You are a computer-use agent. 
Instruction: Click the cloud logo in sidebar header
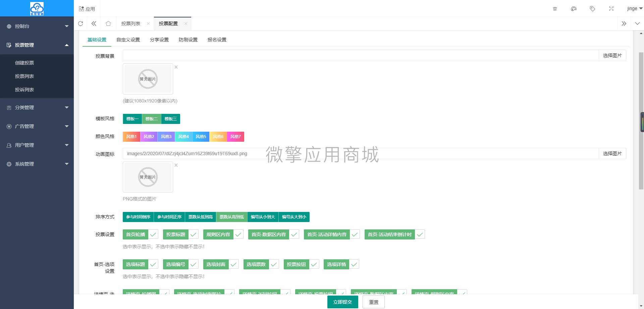click(37, 9)
